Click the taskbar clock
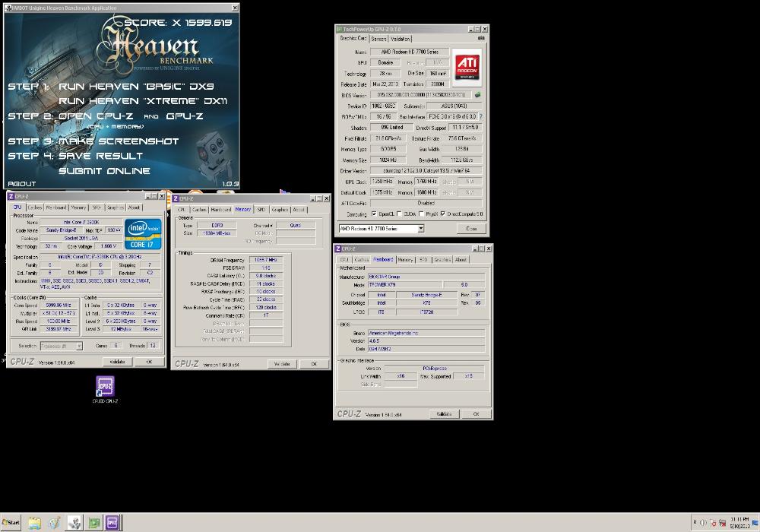The image size is (760, 532). click(x=739, y=522)
